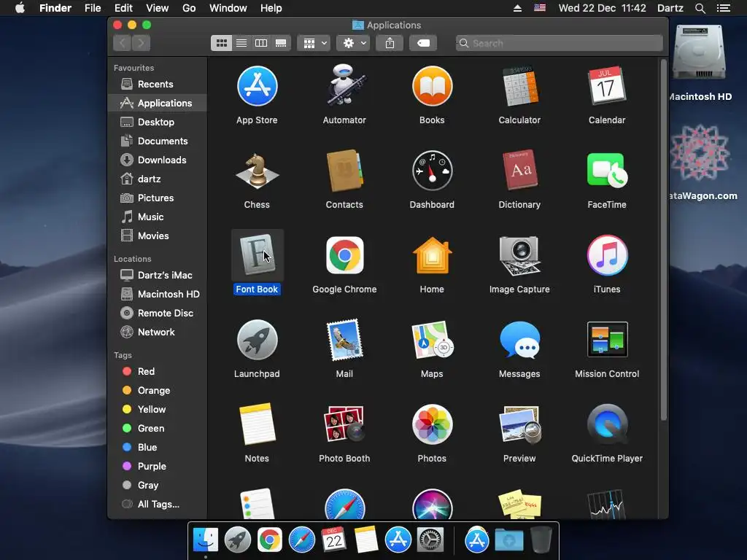Viewport: 747px width, 560px height.
Task: Open the Apple menu
Action: [x=20, y=8]
